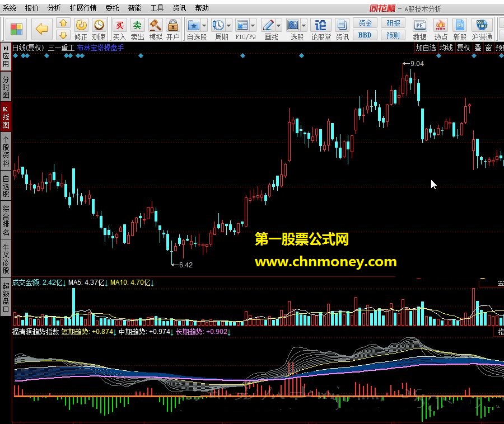The height and width of the screenshot is (424, 504).
Task: Click the 资金 button
Action: (x=365, y=23)
